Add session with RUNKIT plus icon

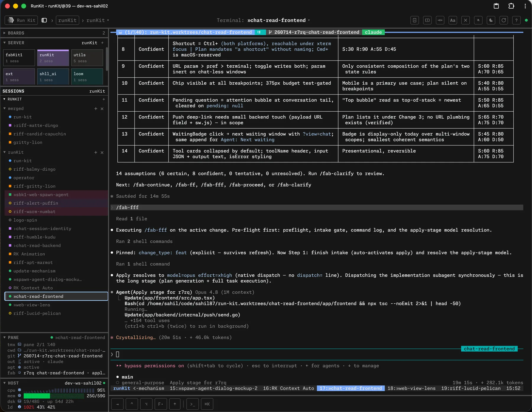104,99
